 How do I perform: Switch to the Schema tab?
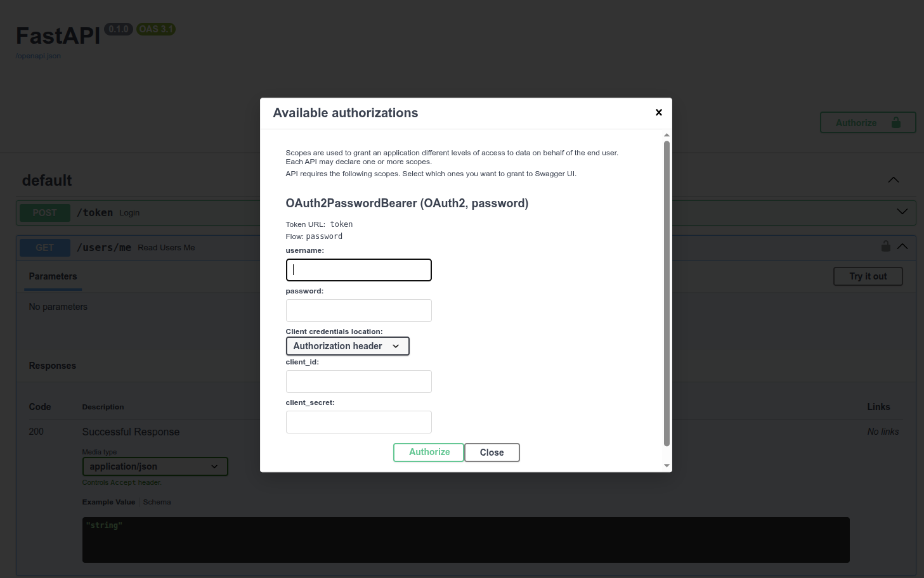pyautogui.click(x=157, y=502)
